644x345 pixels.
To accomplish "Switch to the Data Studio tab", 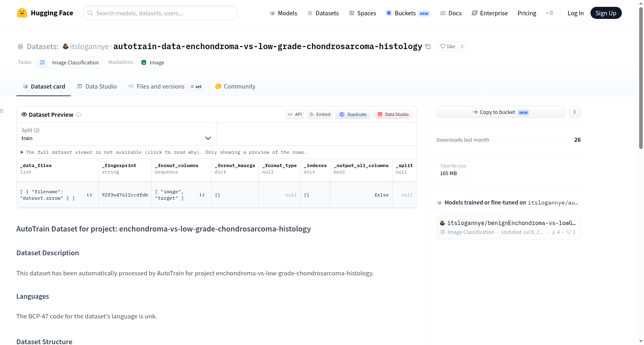I will pyautogui.click(x=97, y=87).
